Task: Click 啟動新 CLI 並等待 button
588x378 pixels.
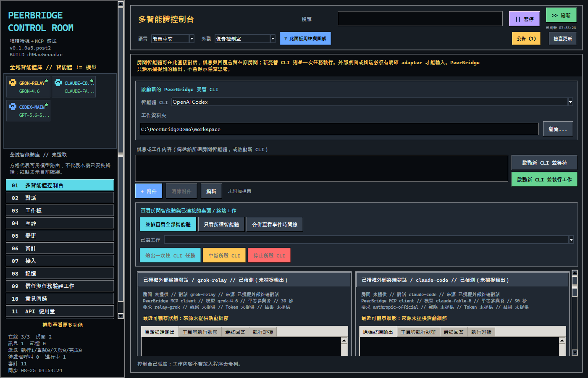Action: tap(544, 163)
